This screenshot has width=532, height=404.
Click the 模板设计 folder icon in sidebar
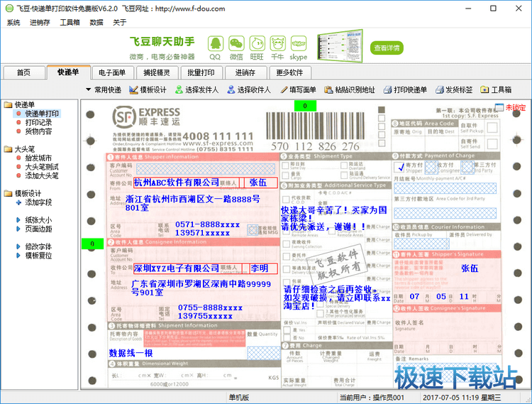[8, 194]
